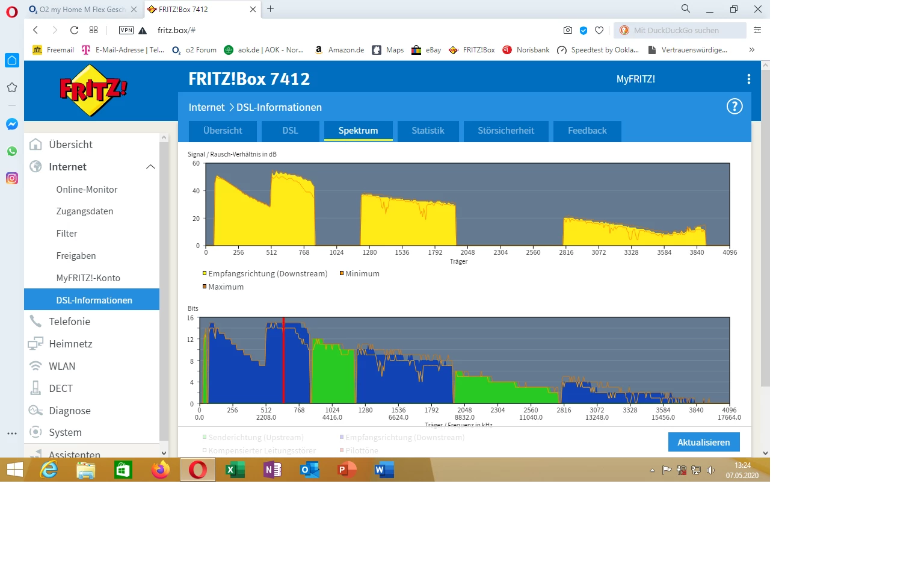The height and width of the screenshot is (578, 924).
Task: Select the Spektrum tab
Action: (359, 131)
